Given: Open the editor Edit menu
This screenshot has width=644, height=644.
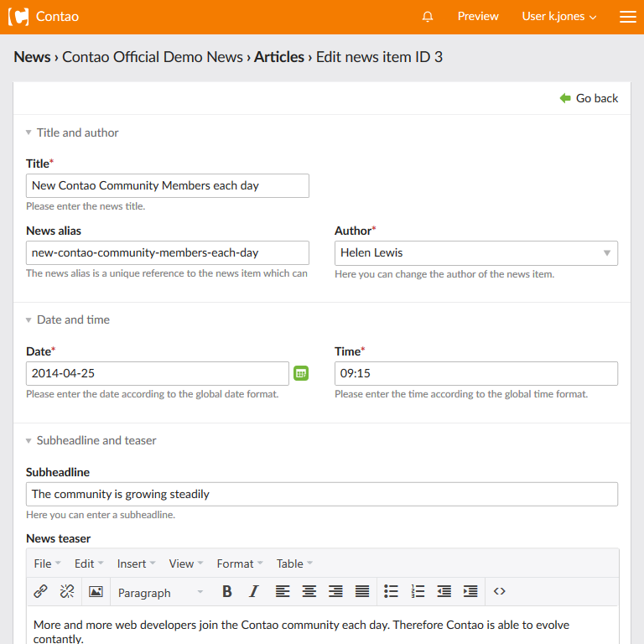Looking at the screenshot, I should pyautogui.click(x=89, y=563).
